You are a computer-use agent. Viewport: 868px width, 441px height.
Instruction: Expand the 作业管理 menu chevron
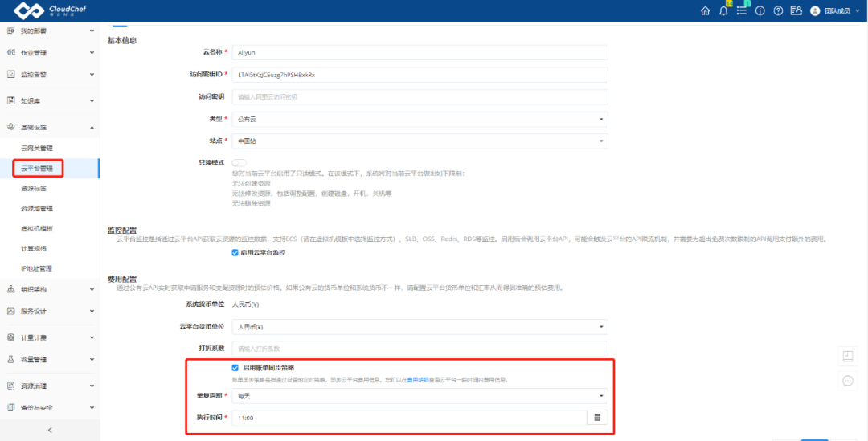click(92, 52)
